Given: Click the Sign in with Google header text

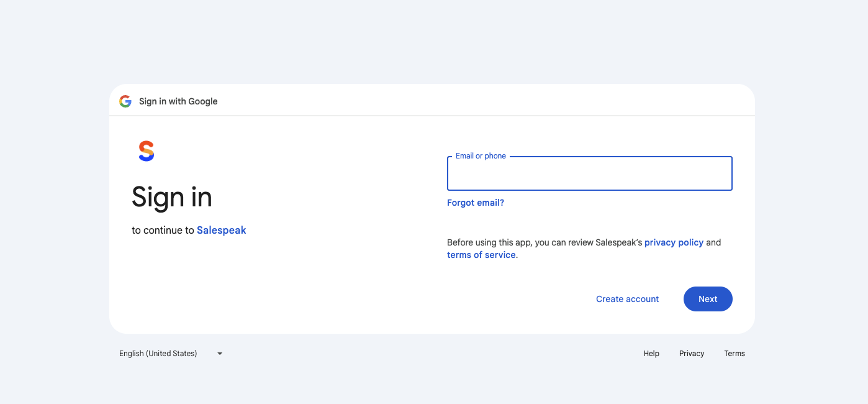Looking at the screenshot, I should tap(178, 101).
